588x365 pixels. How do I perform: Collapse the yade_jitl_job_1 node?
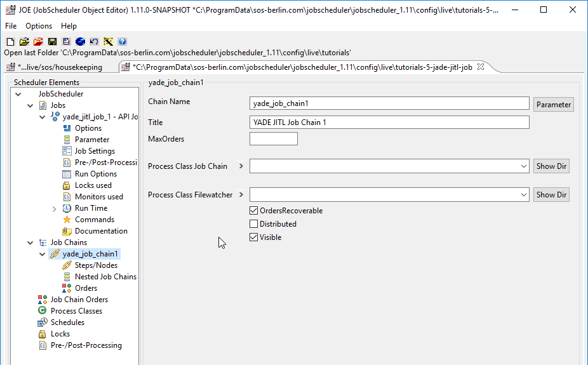(x=43, y=117)
